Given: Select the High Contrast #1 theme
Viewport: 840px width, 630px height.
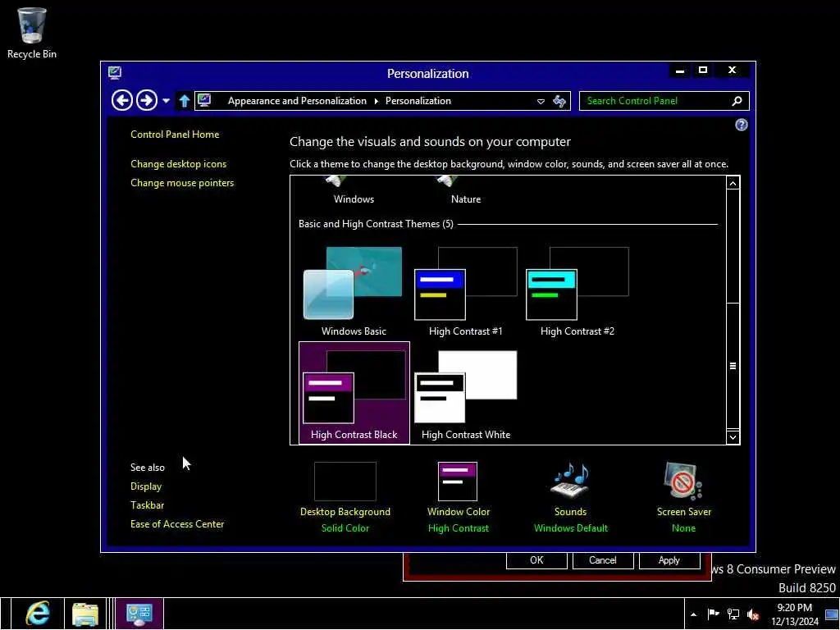Looking at the screenshot, I should click(x=466, y=291).
